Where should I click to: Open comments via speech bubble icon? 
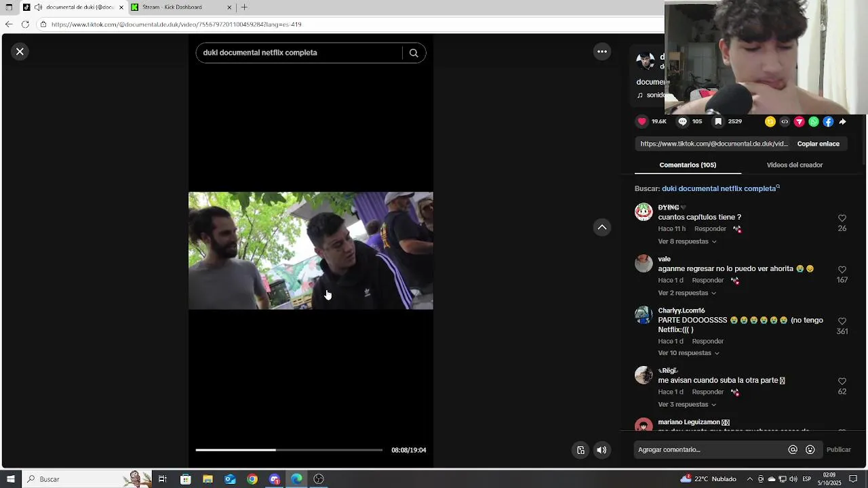tap(682, 122)
